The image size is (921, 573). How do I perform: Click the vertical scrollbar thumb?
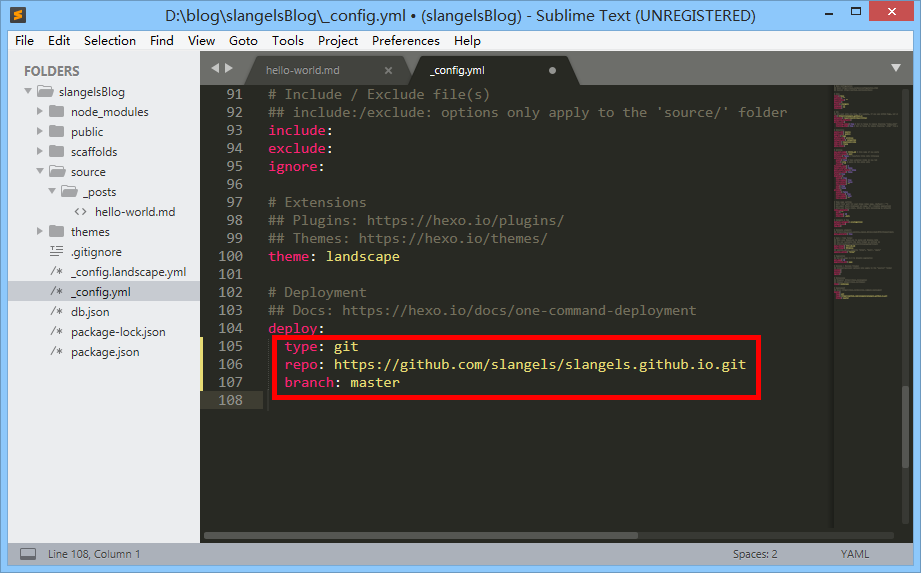point(906,426)
